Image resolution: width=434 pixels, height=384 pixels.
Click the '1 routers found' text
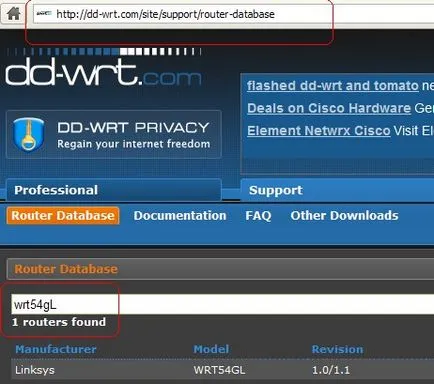pos(59,322)
